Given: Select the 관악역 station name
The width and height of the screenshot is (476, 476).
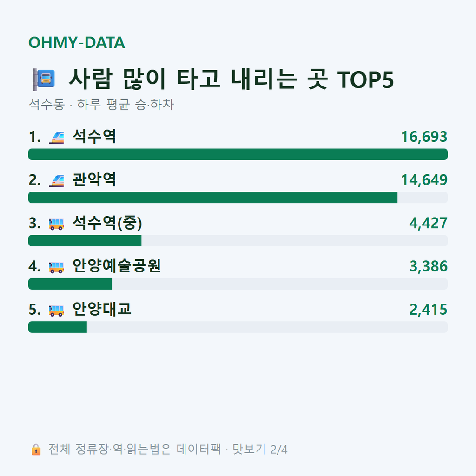Looking at the screenshot, I should pos(94,180).
